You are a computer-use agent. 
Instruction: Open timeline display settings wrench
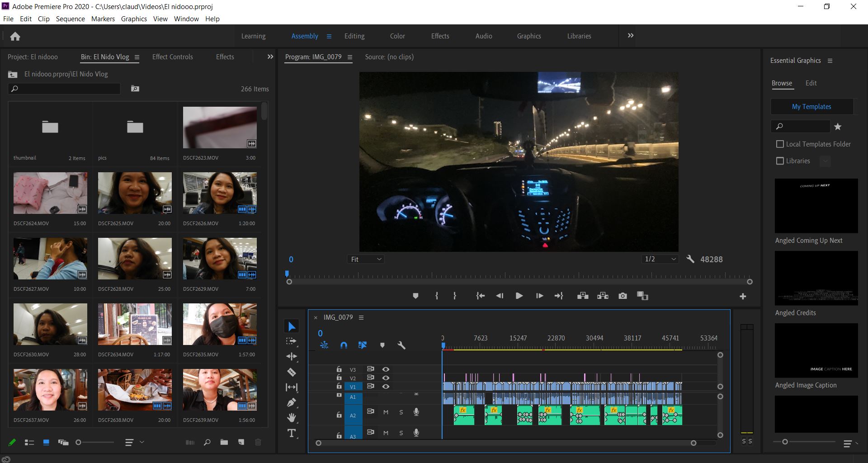[x=401, y=345]
